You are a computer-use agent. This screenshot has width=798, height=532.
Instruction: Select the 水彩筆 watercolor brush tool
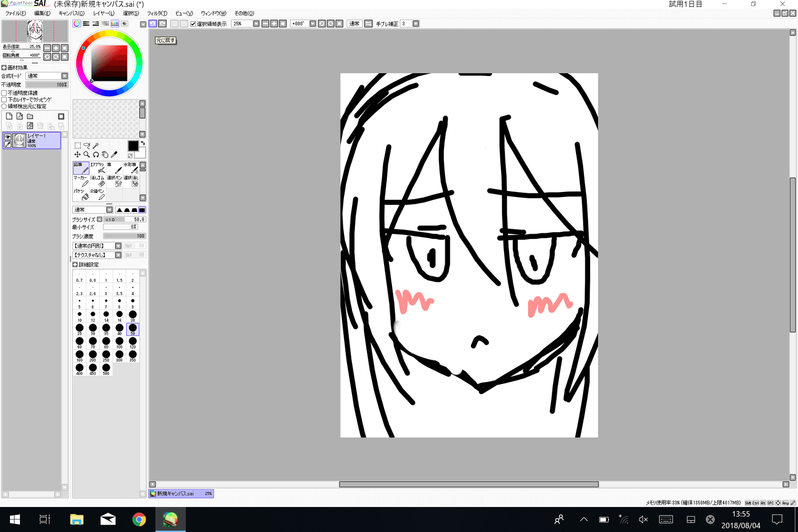(x=131, y=168)
